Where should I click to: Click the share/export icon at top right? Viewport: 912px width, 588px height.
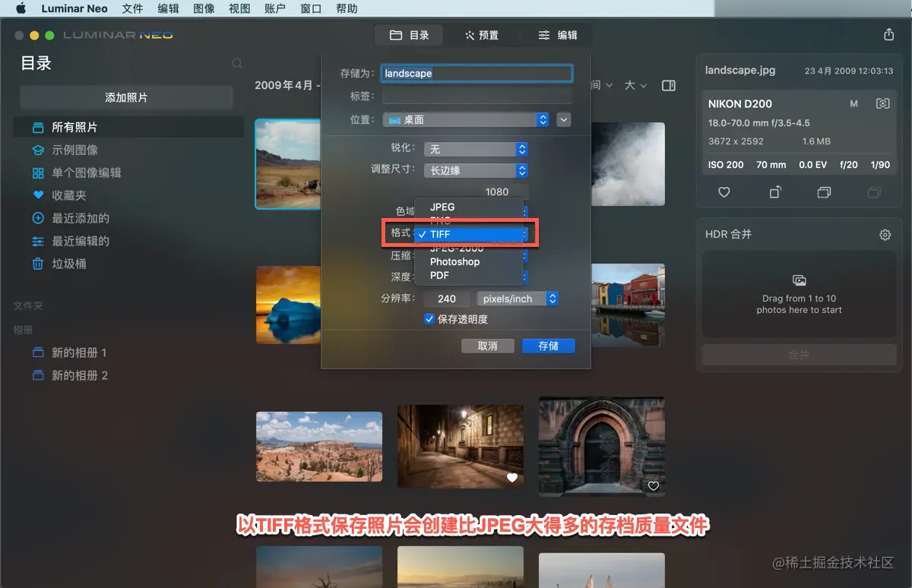[889, 35]
